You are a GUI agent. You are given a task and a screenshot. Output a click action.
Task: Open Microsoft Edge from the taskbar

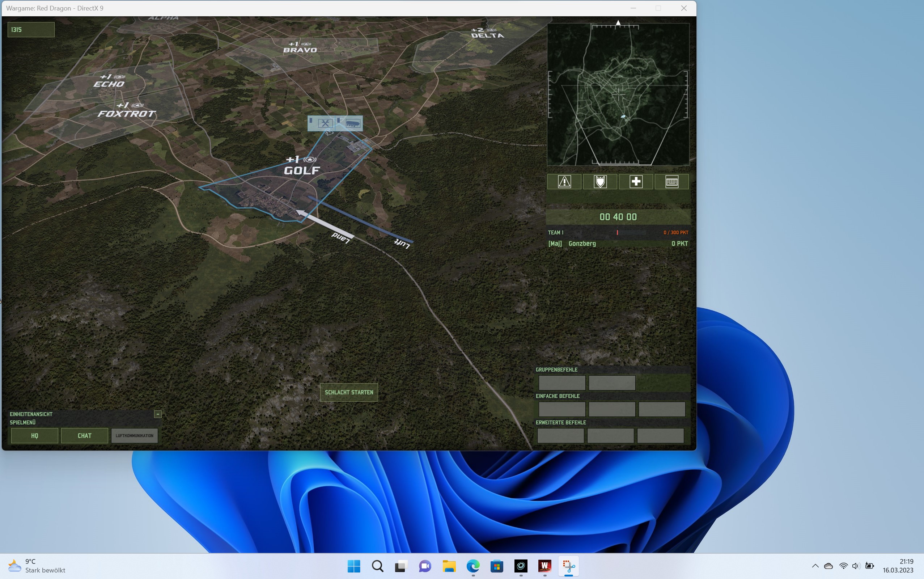click(x=473, y=566)
